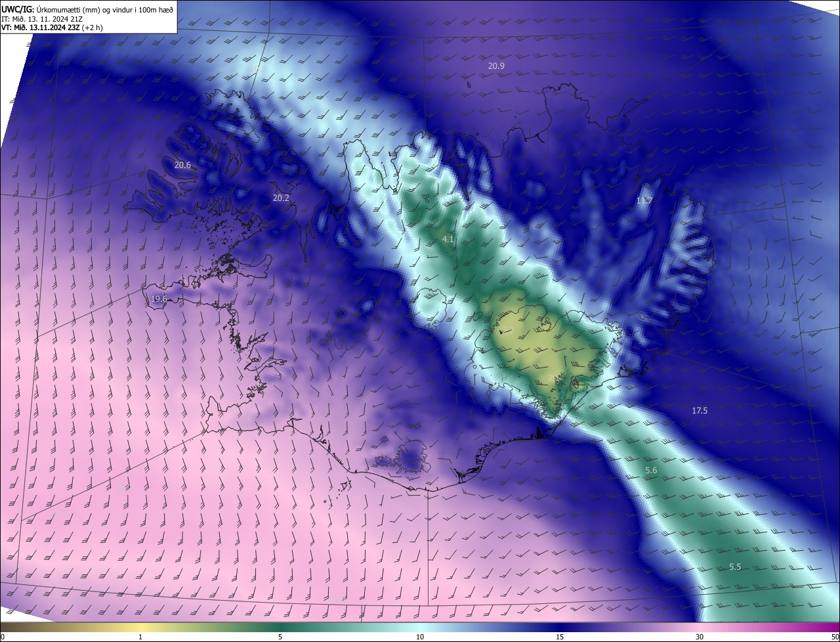Viewport: 840px width, 642px height.
Task: Click the 20.6 value over the Westfjords
Action: (182, 165)
